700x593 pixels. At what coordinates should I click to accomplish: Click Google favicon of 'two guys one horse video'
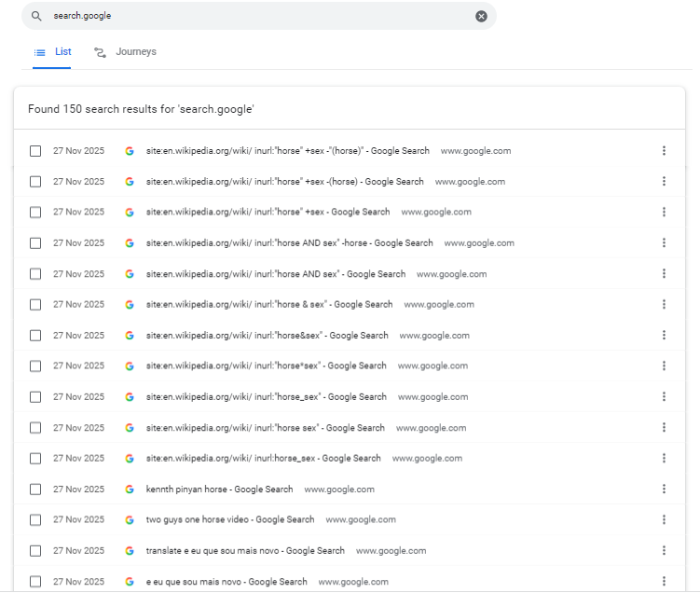(130, 519)
